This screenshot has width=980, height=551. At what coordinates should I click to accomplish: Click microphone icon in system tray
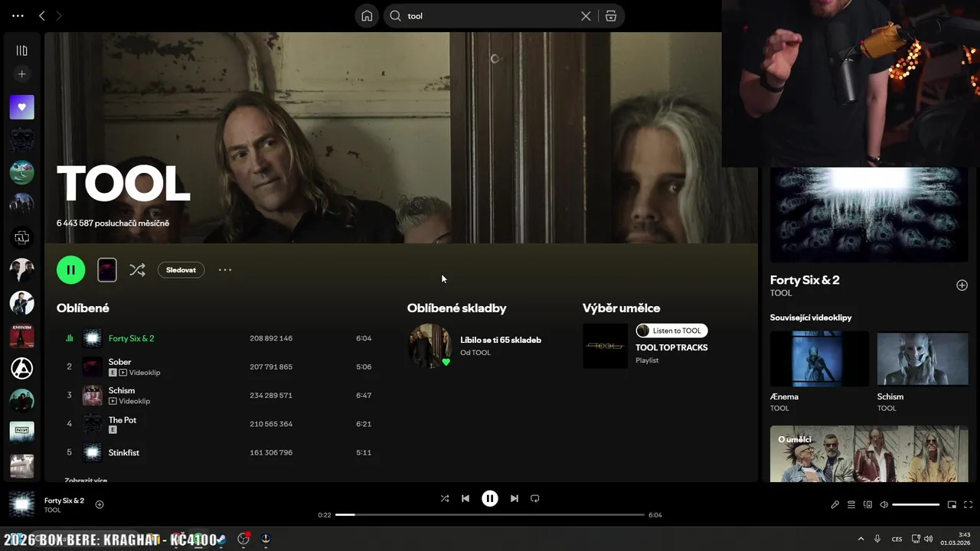pyautogui.click(x=877, y=539)
